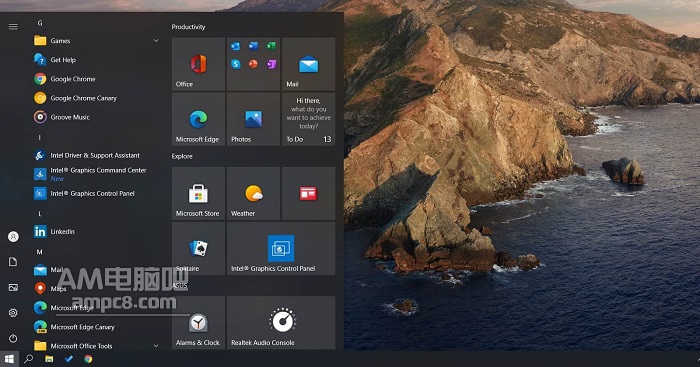Launch Google Chrome Canary from the app list

pyautogui.click(x=96, y=98)
